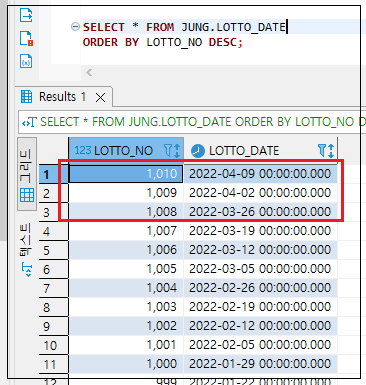
Task: Select row header 4
Action: pos(53,231)
